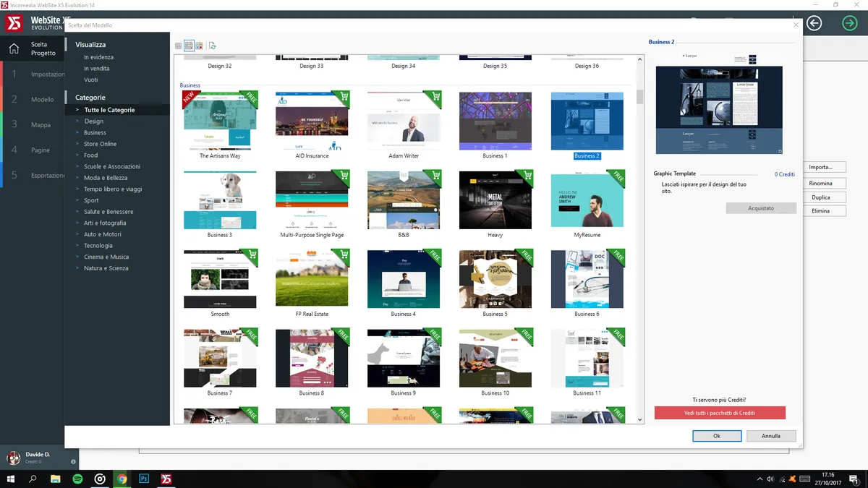
Task: Click the zoom icon on Business 2 preview
Action: coord(780,151)
